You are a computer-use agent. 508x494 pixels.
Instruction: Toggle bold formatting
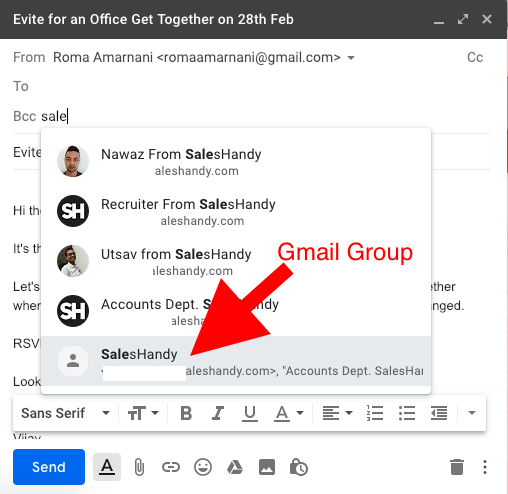pyautogui.click(x=186, y=413)
